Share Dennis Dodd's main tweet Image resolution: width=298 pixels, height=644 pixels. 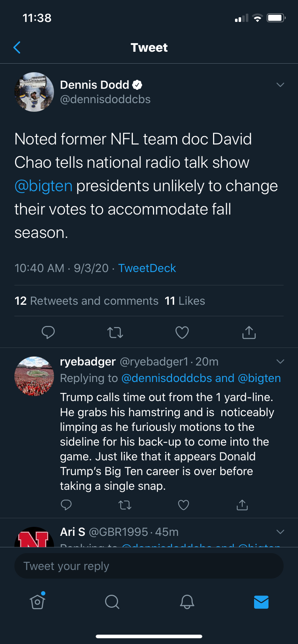[249, 332]
